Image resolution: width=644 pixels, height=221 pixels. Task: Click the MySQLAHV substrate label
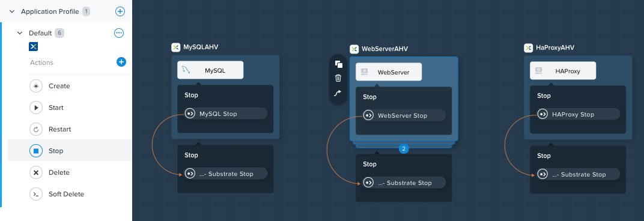click(201, 47)
